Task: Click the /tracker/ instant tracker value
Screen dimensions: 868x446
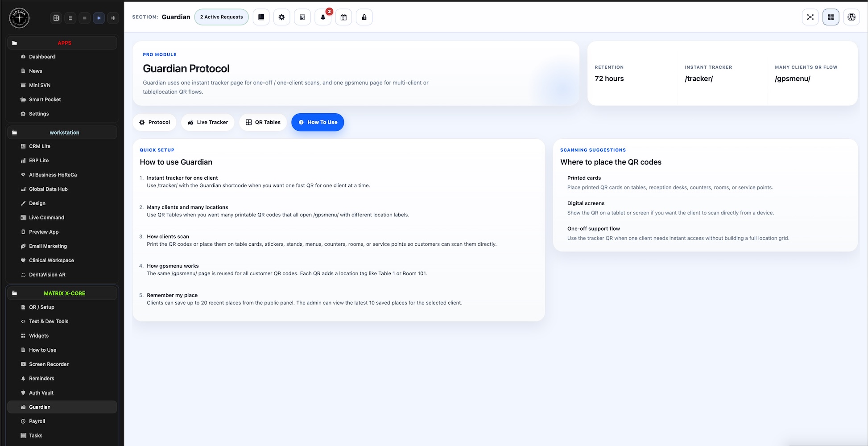Action: pyautogui.click(x=699, y=78)
